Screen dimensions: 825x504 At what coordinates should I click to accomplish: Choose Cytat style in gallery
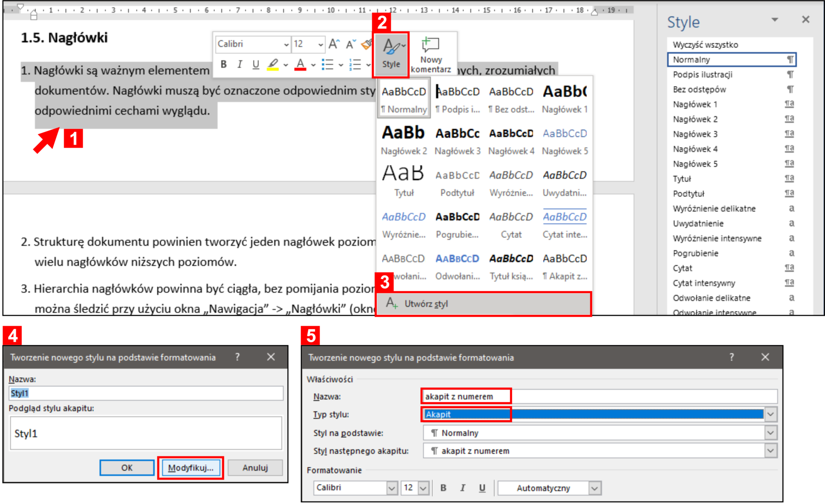[x=511, y=224]
